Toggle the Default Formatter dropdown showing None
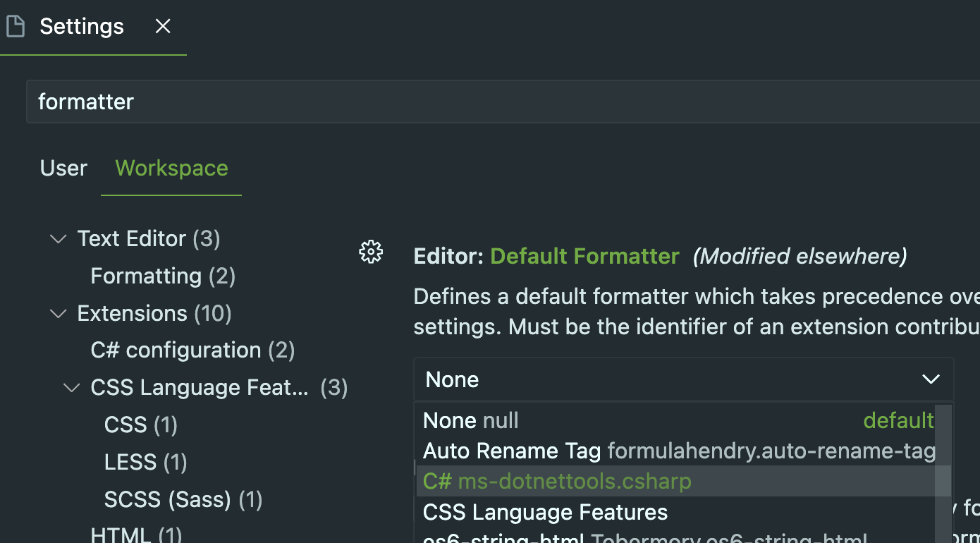This screenshot has height=543, width=980. click(683, 379)
